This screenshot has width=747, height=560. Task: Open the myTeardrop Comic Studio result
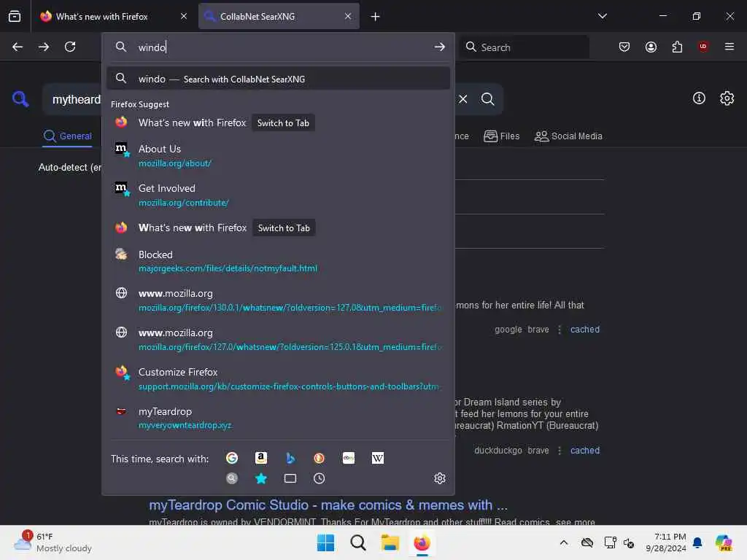[328, 505]
